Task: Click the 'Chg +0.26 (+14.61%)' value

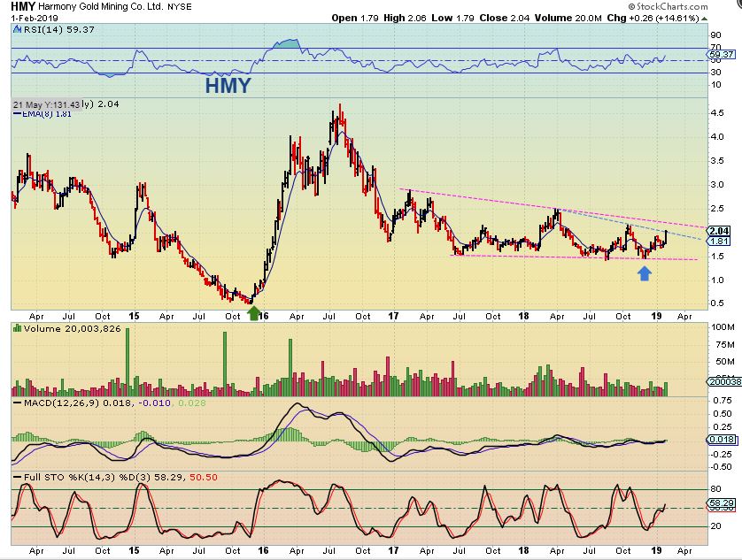Action: click(x=653, y=18)
